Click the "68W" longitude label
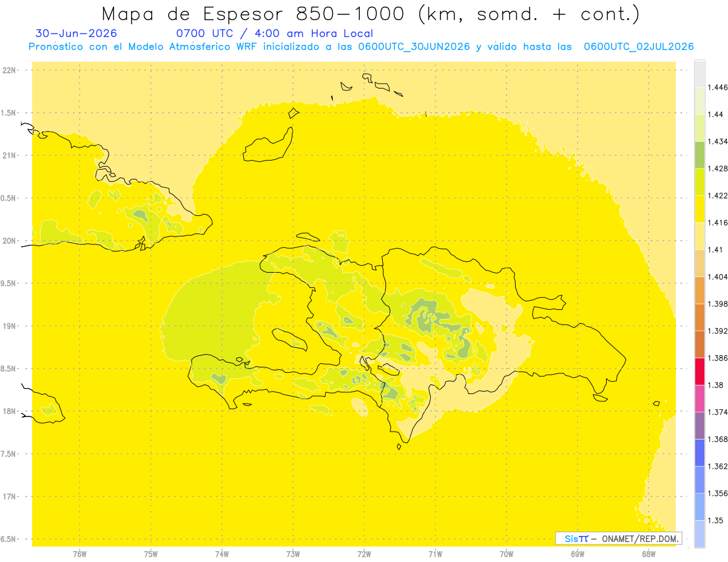 [x=649, y=554]
